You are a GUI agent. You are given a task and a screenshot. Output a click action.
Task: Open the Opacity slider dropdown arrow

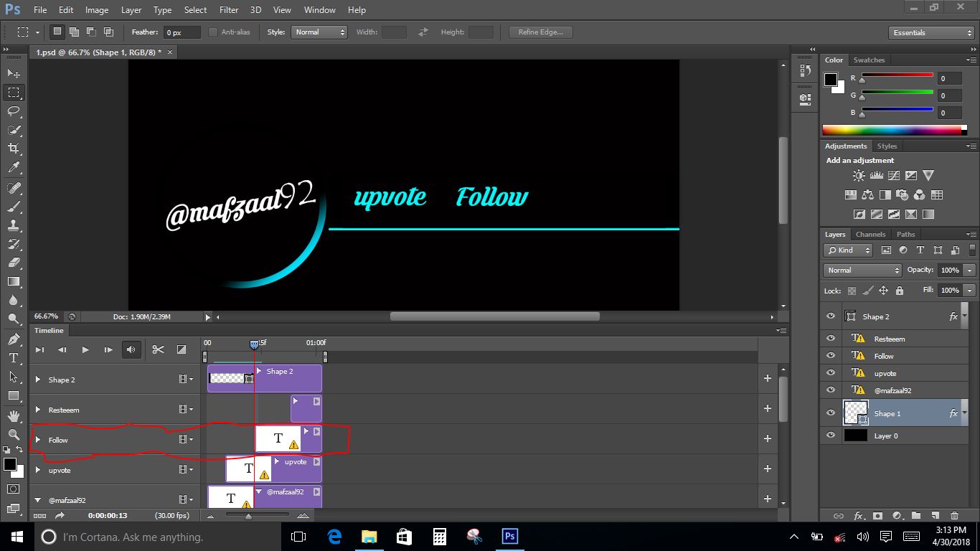point(969,270)
